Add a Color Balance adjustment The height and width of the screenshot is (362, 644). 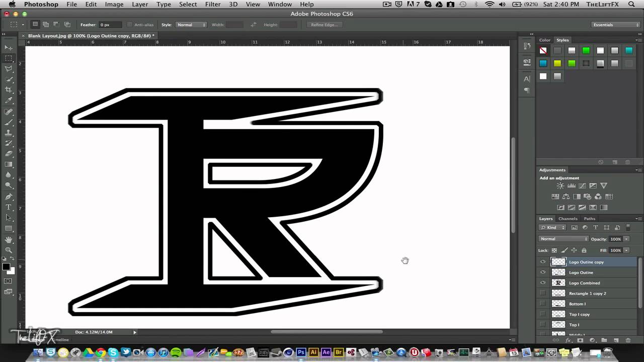click(566, 197)
